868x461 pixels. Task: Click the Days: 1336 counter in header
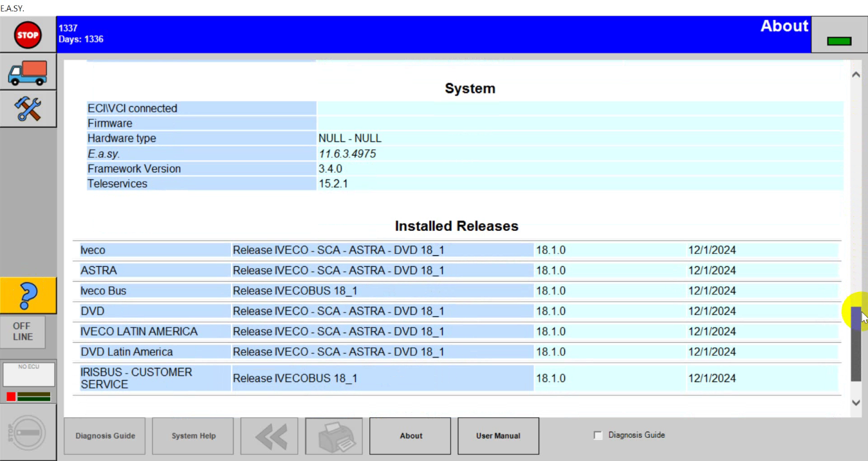[80, 39]
